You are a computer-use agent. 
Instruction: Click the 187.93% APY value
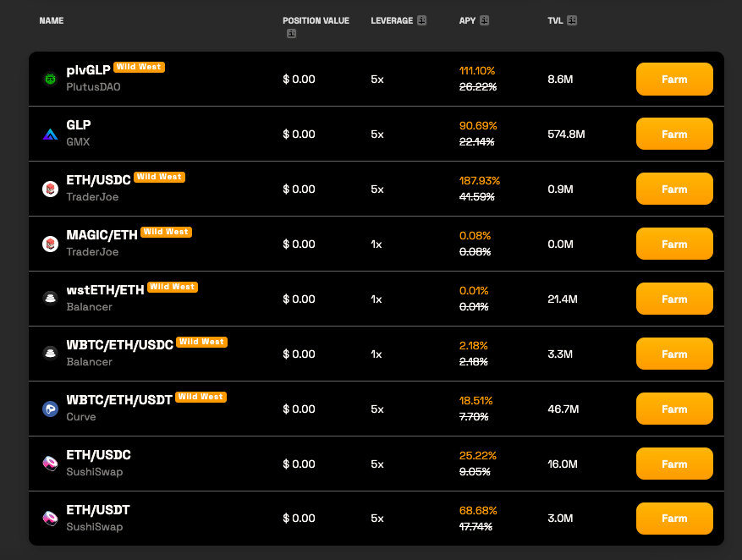480,181
